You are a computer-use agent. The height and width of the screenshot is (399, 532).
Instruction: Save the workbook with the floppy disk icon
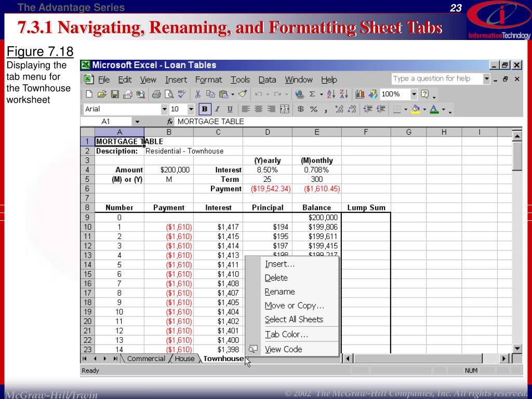[115, 94]
